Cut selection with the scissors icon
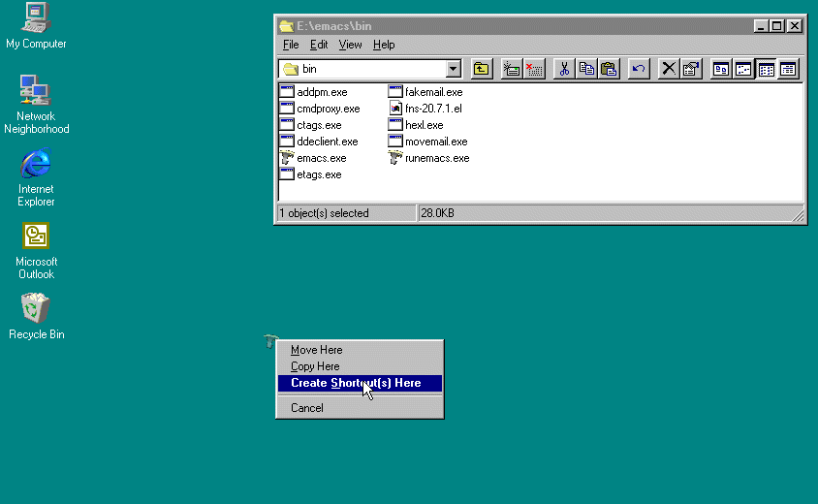 pyautogui.click(x=564, y=69)
